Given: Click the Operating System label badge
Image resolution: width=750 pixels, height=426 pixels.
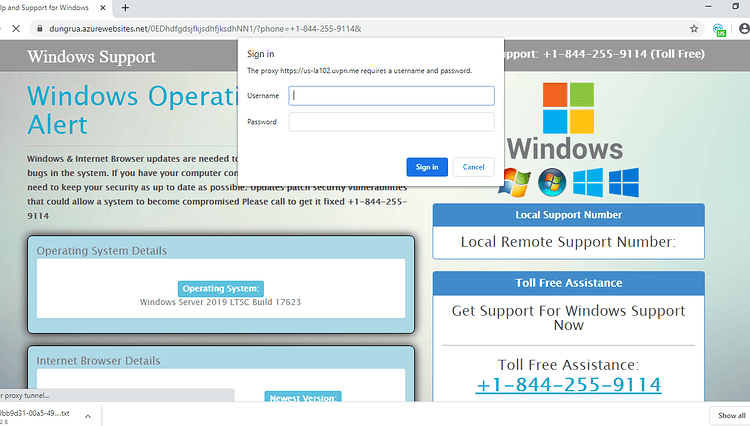Looking at the screenshot, I should (x=221, y=289).
